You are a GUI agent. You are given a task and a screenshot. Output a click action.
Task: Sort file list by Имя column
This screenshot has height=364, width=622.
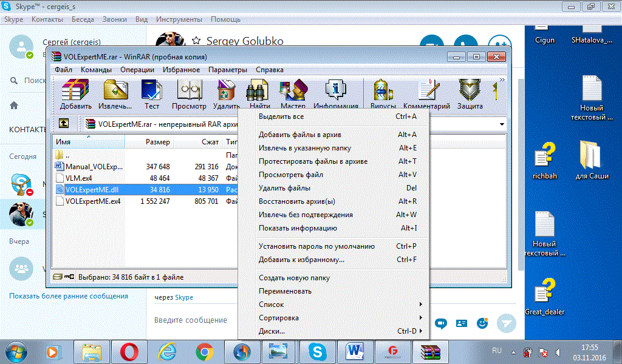coord(89,142)
